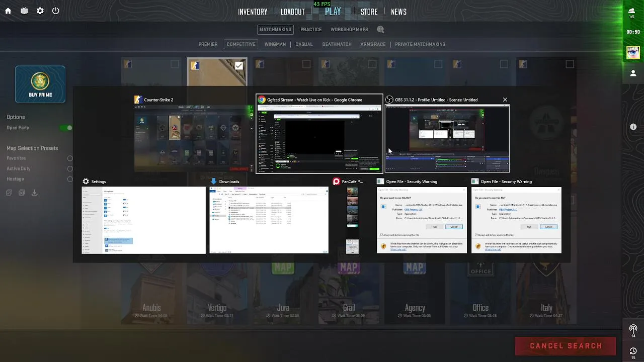Click the info circle icon on right sidebar
The width and height of the screenshot is (644, 362).
pyautogui.click(x=633, y=127)
